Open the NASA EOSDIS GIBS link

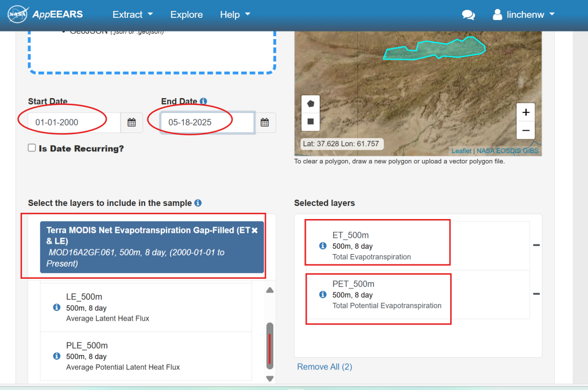tap(508, 151)
